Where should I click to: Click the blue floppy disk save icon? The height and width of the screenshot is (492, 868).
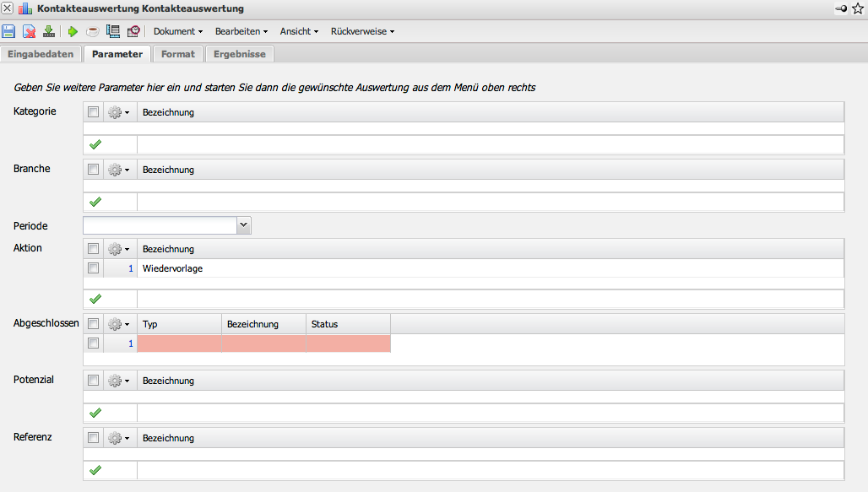(8, 31)
